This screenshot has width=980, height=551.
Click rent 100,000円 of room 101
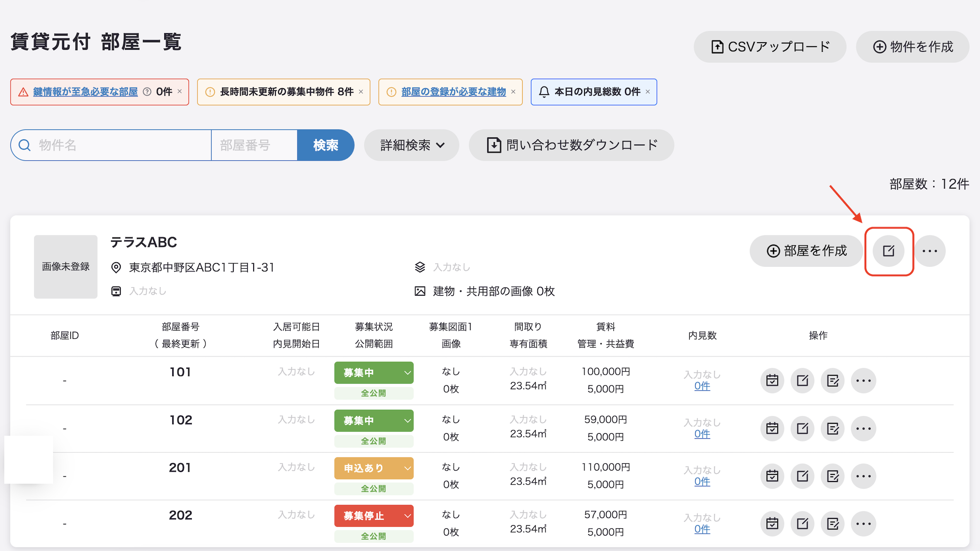pyautogui.click(x=606, y=372)
